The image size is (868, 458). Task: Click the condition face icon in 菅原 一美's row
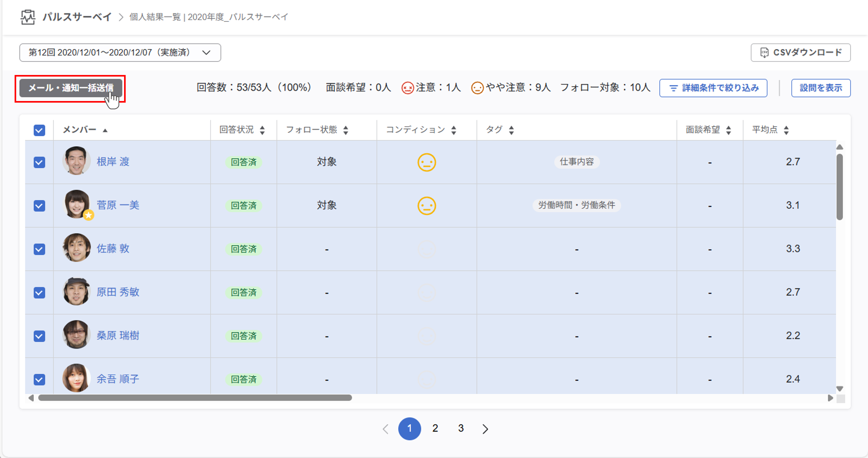(x=427, y=206)
